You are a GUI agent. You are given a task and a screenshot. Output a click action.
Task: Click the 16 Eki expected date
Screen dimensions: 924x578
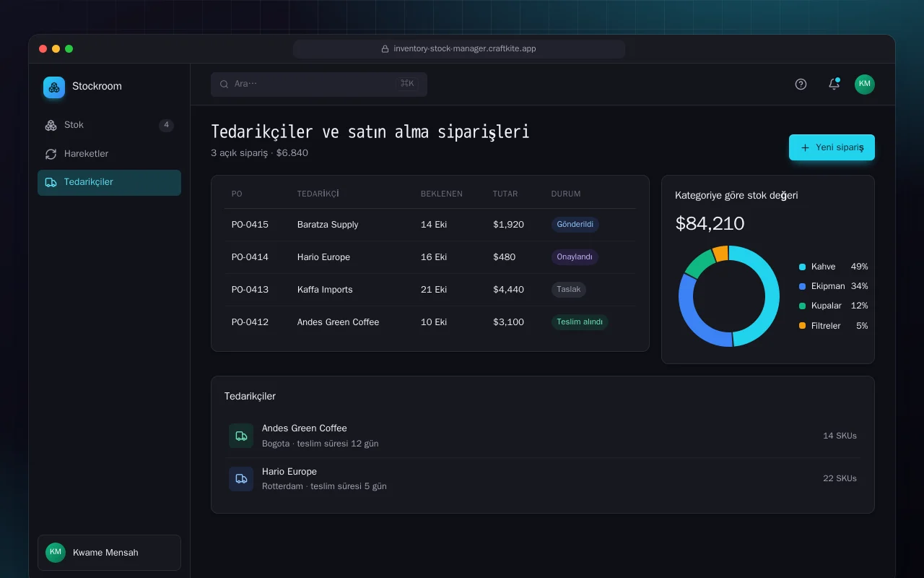point(434,257)
